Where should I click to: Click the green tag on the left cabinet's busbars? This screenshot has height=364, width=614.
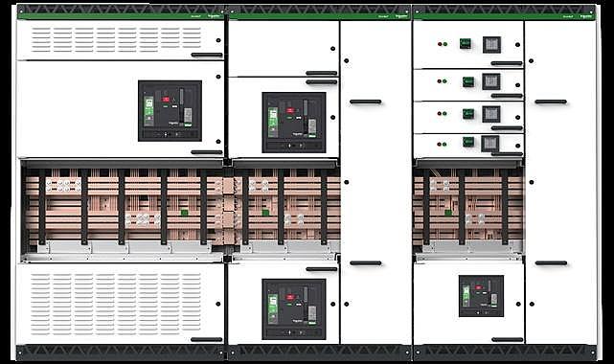click(184, 213)
